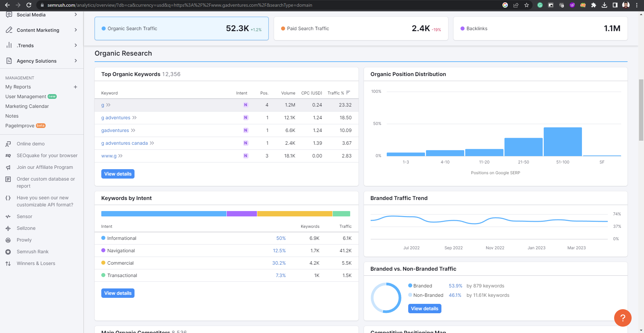Click the blue Informational segment of intent bar
The image size is (644, 333).
[x=164, y=214]
